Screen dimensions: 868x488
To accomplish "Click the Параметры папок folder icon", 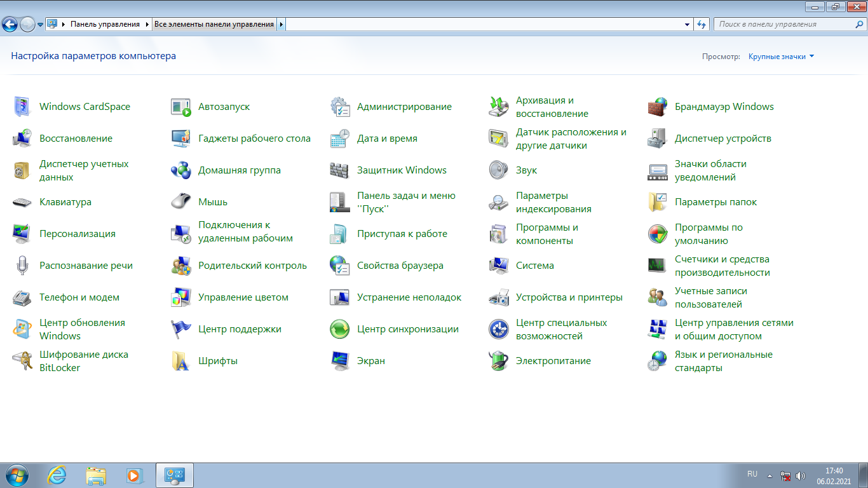I will click(x=658, y=202).
